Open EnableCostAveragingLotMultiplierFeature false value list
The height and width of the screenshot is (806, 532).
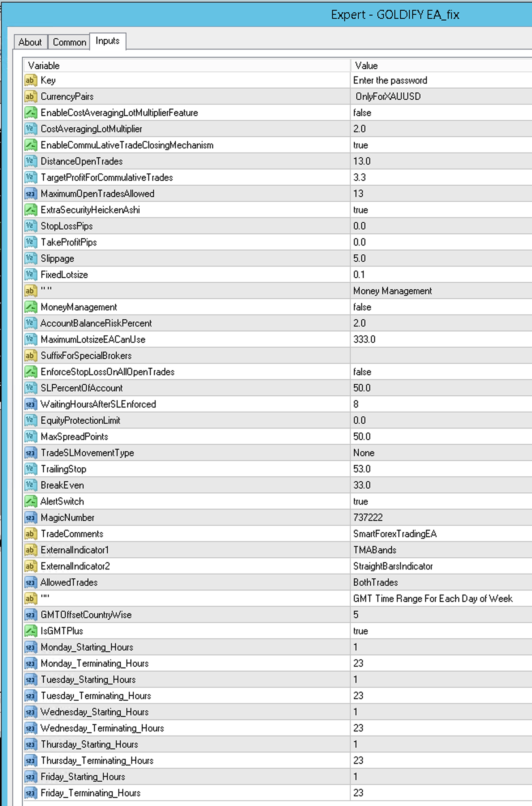[441, 113]
